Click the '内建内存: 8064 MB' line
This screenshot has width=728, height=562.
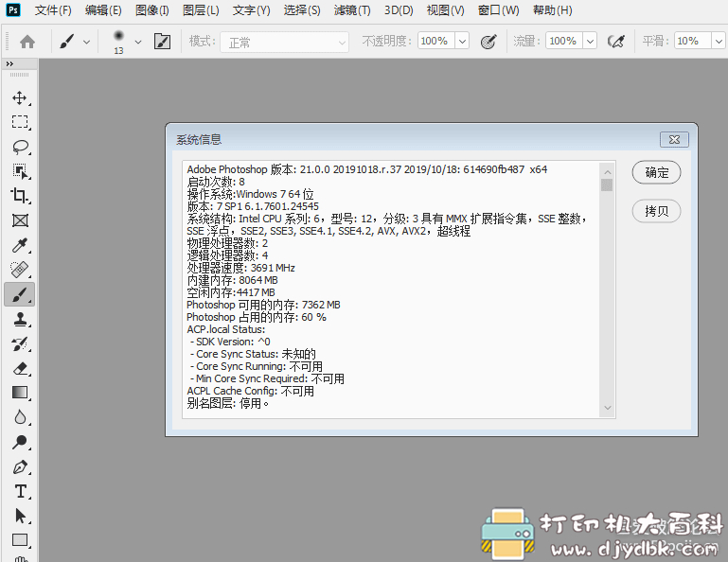tap(233, 280)
